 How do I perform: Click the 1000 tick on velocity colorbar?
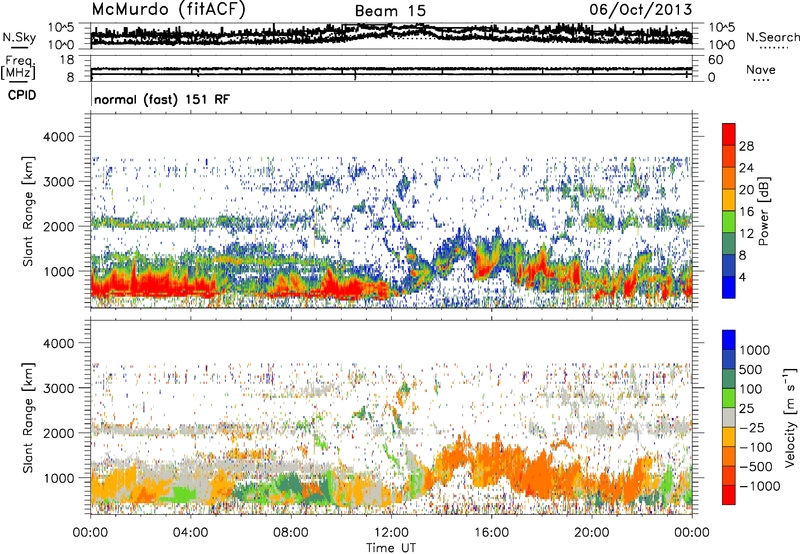(x=755, y=350)
